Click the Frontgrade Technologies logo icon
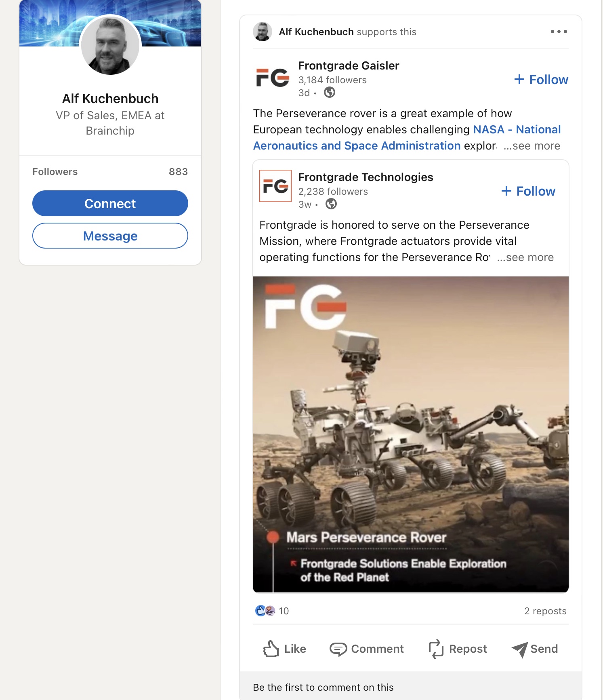The height and width of the screenshot is (700, 603). point(275,186)
